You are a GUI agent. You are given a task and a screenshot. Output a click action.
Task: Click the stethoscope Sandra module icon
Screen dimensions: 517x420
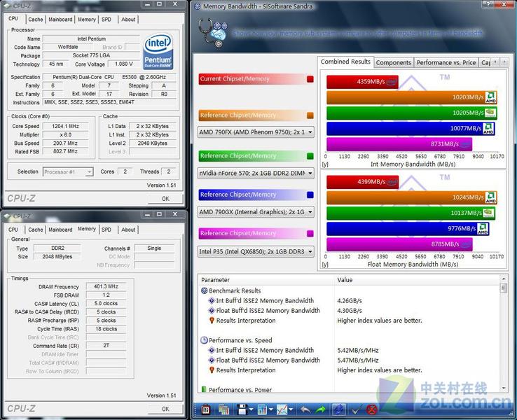213,33
